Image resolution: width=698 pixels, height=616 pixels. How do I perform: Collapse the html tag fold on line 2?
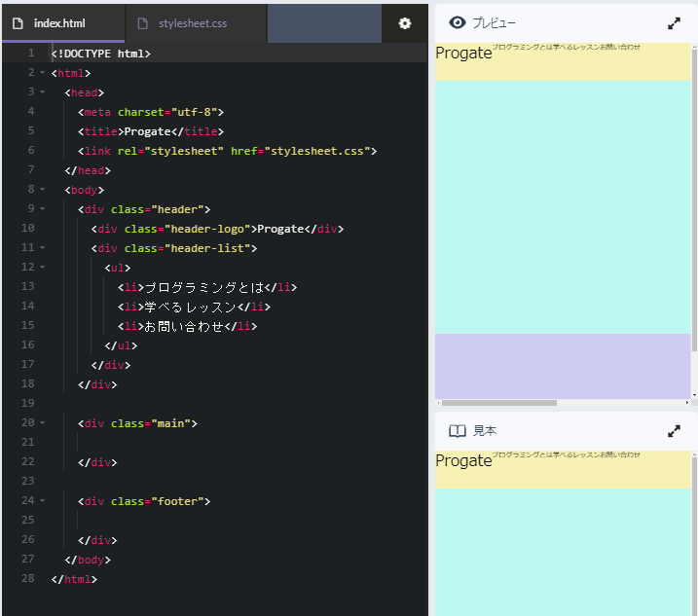point(42,73)
